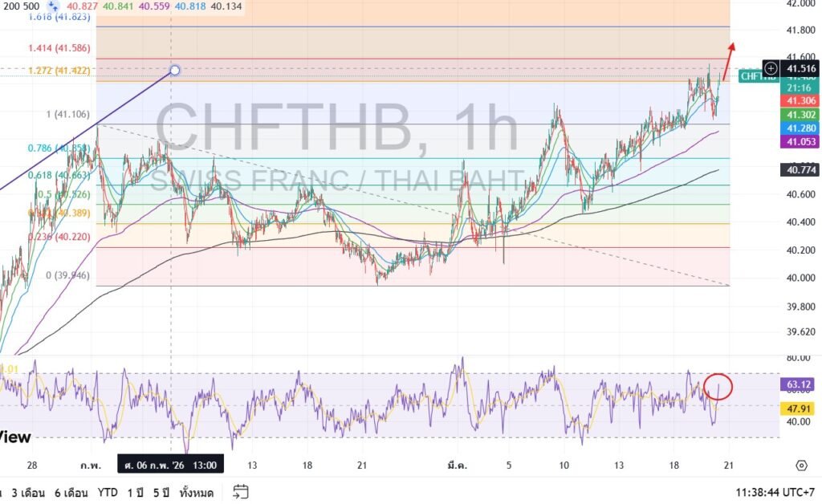Click the red circle annotation on RSI
822x504 pixels.
718,386
